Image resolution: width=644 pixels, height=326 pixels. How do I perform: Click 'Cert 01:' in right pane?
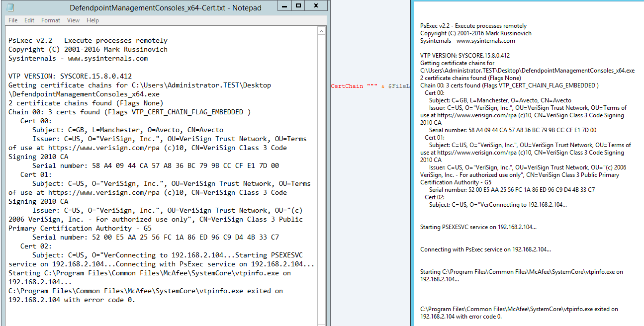435,138
